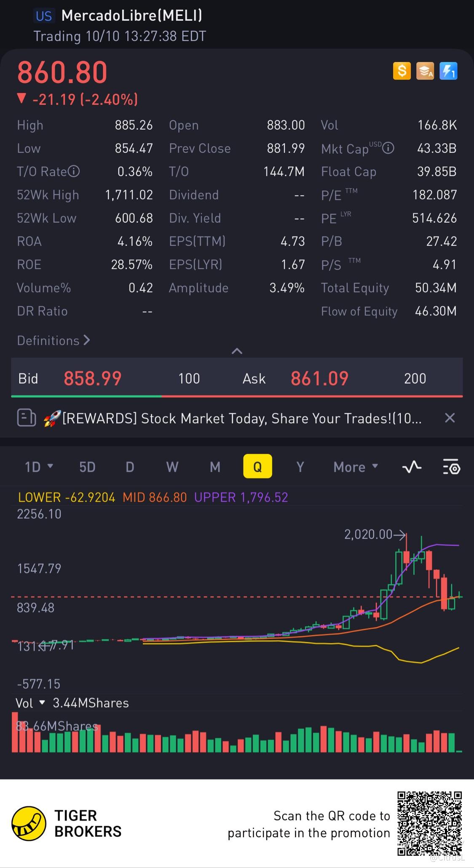Switch chart to 5D timeframe

(87, 467)
